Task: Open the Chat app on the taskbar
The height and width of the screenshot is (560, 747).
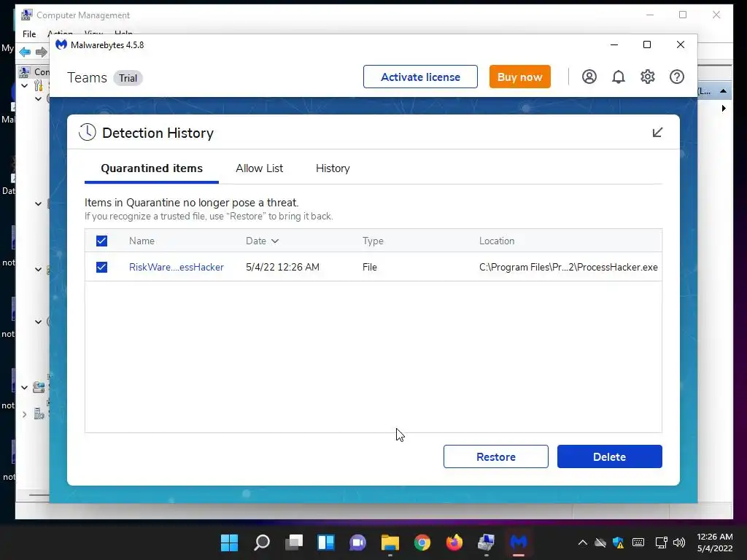Action: click(357, 542)
